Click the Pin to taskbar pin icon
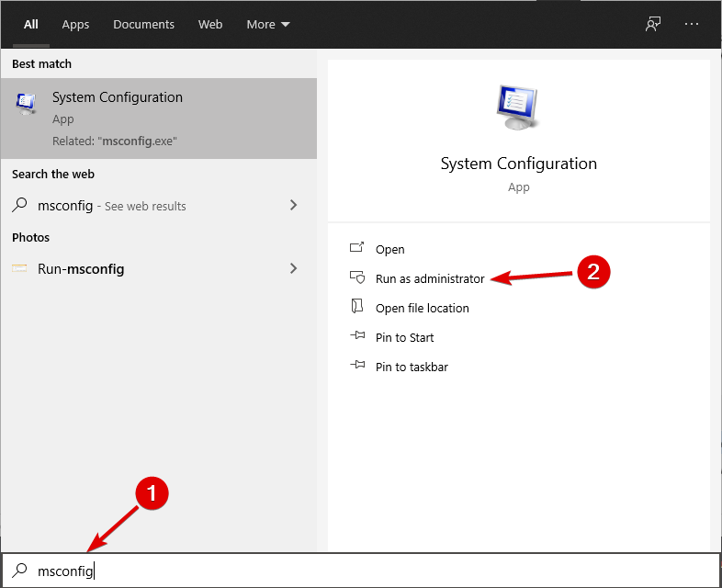Screen dimensions: 722x588 tap(357, 367)
